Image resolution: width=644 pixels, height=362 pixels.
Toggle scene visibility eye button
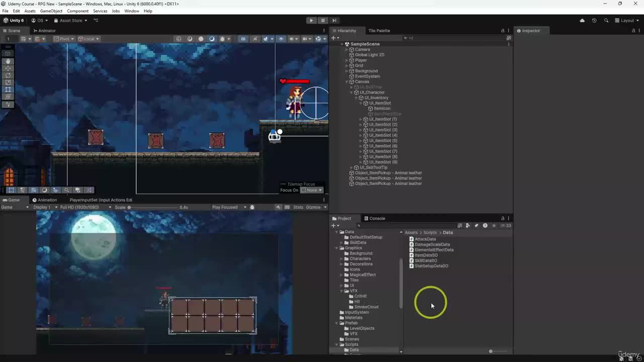point(281,39)
